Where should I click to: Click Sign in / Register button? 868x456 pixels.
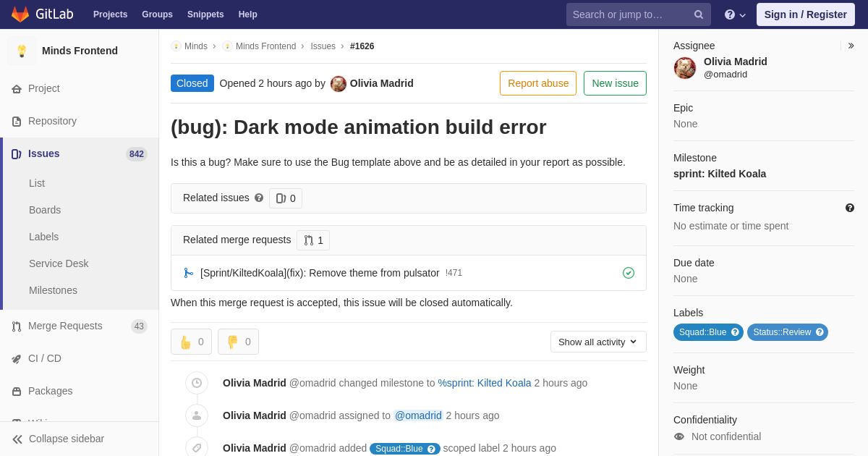pyautogui.click(x=805, y=14)
